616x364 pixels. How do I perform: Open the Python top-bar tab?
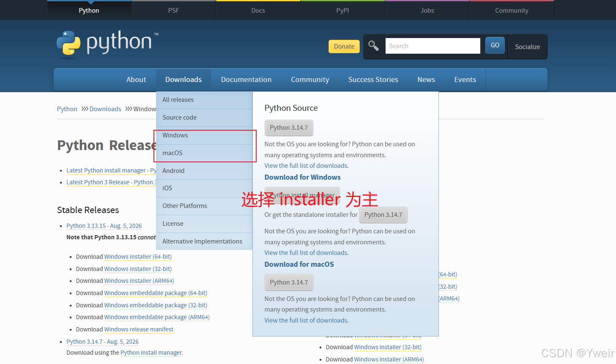coord(89,10)
